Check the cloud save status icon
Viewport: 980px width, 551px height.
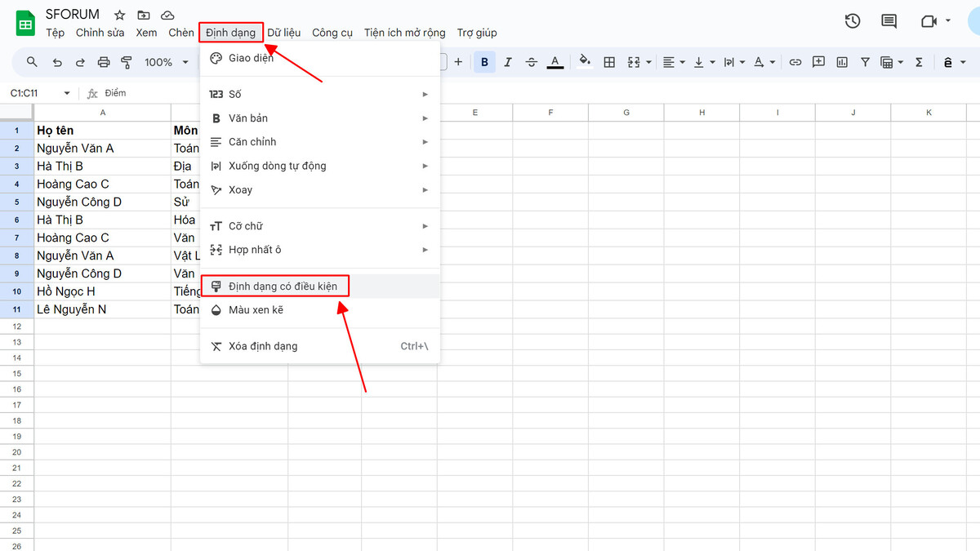point(167,16)
